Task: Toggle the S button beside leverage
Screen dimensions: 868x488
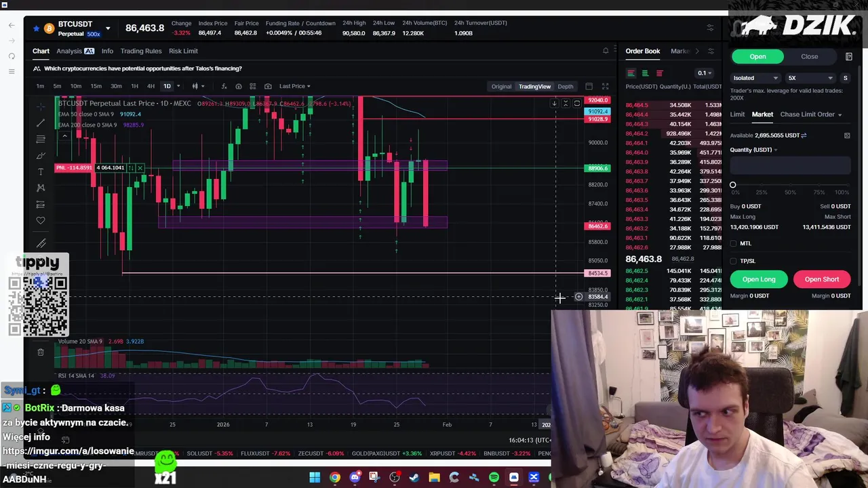Action: click(845, 78)
